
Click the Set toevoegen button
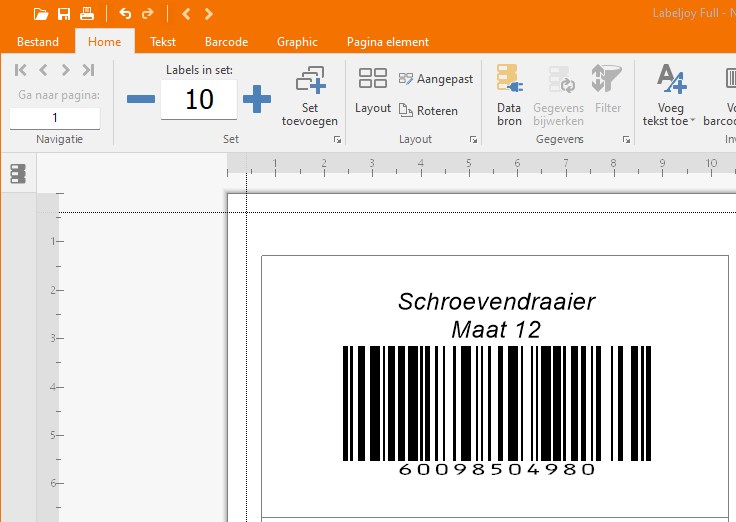[310, 96]
